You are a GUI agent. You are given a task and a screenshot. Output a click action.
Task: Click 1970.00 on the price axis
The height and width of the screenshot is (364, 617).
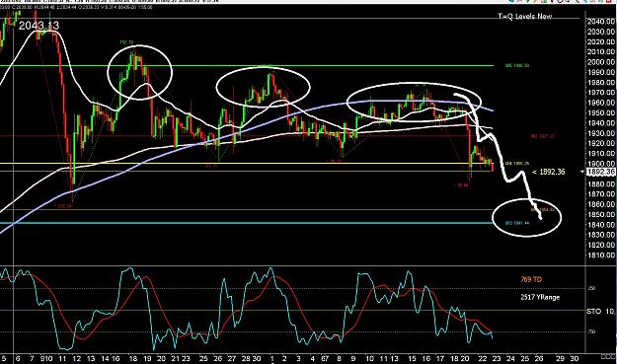(x=601, y=93)
